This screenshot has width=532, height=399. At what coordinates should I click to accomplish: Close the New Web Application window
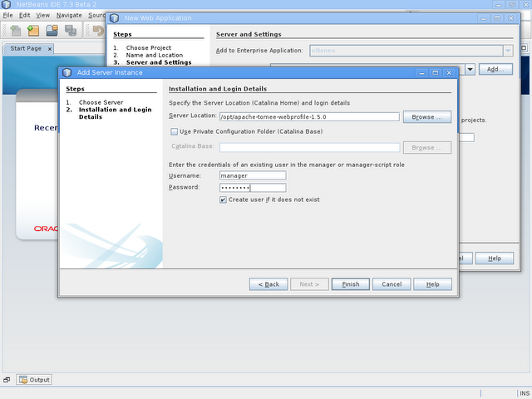(510, 18)
